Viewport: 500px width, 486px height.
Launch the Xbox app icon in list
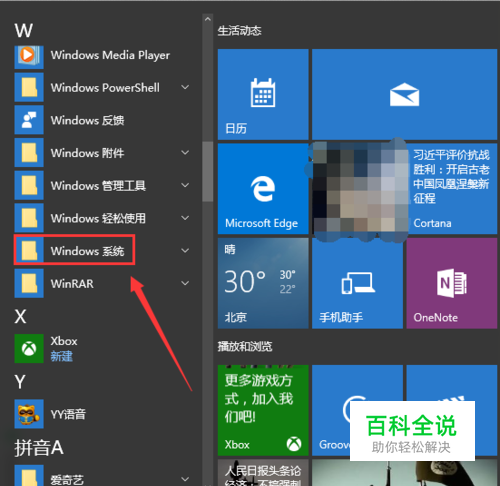coord(29,349)
